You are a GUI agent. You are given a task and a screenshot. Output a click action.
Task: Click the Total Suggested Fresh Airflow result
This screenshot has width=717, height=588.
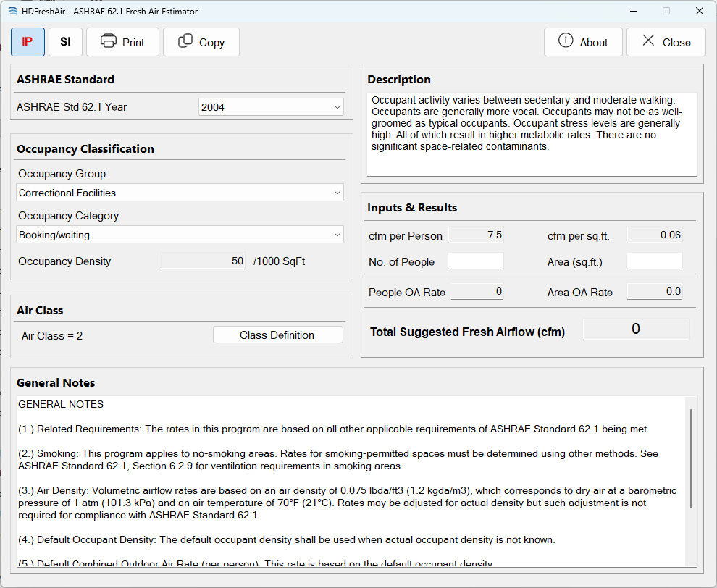(x=636, y=329)
